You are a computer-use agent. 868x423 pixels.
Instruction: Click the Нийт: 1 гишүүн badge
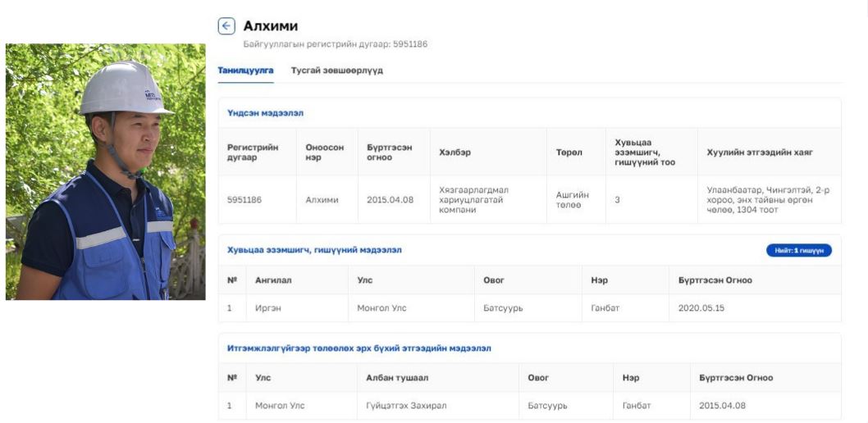click(798, 250)
